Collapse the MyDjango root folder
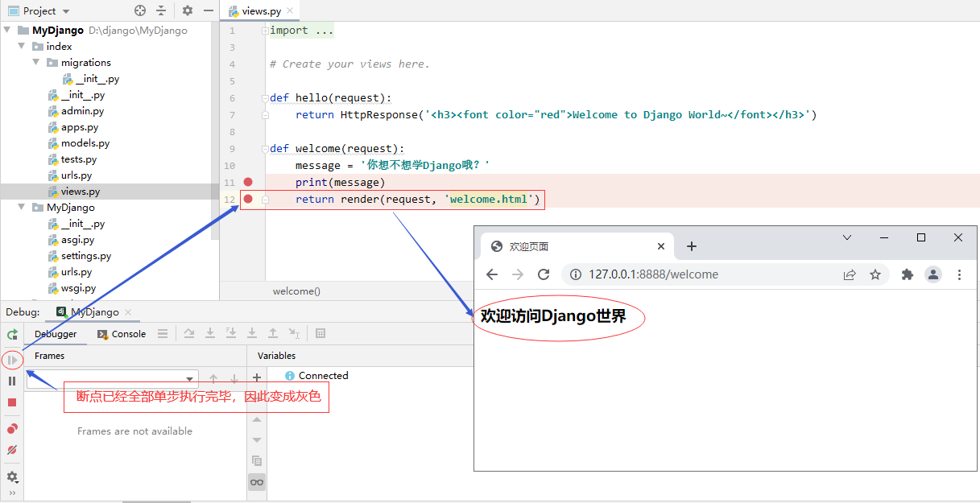 tap(8, 30)
